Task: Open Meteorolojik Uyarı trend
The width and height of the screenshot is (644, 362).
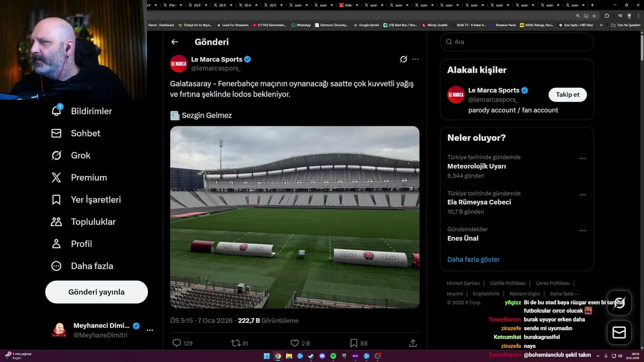Action: 476,166
